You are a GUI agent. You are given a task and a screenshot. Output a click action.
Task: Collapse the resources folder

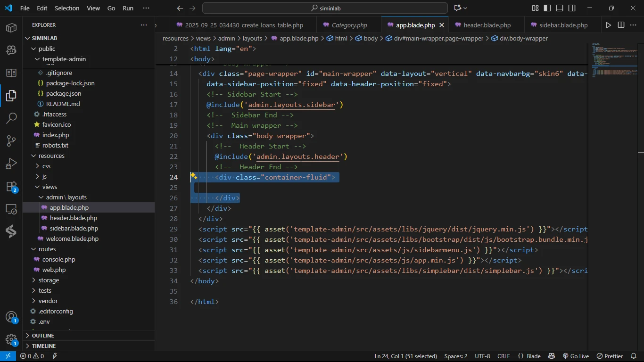(x=51, y=156)
